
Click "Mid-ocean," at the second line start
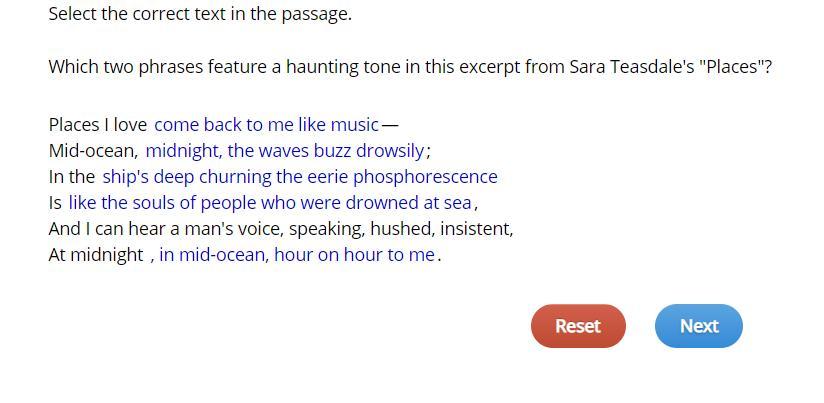[93, 151]
